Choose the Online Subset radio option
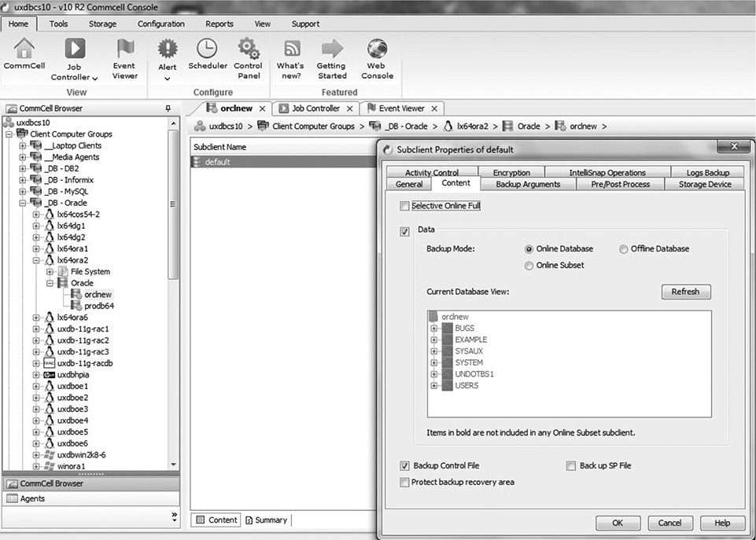The height and width of the screenshot is (540, 756). (529, 266)
